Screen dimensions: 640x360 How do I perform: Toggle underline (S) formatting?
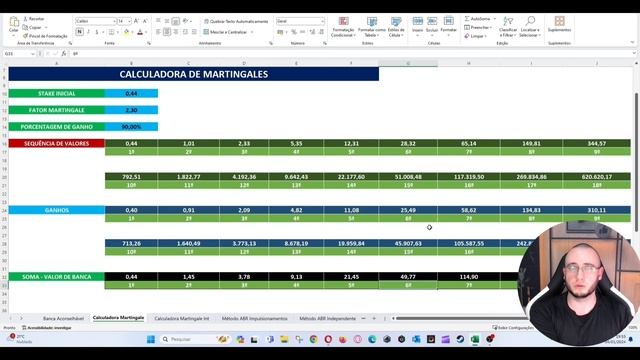(97, 32)
